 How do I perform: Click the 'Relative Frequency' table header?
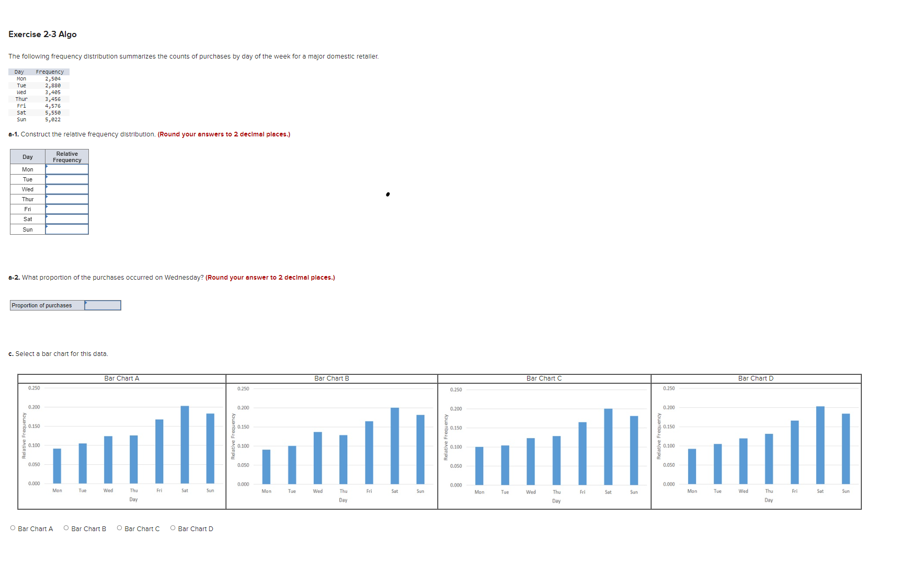[67, 157]
